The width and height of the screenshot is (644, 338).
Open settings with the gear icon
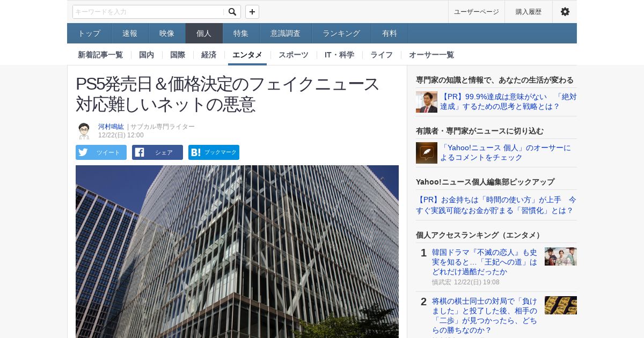click(565, 12)
